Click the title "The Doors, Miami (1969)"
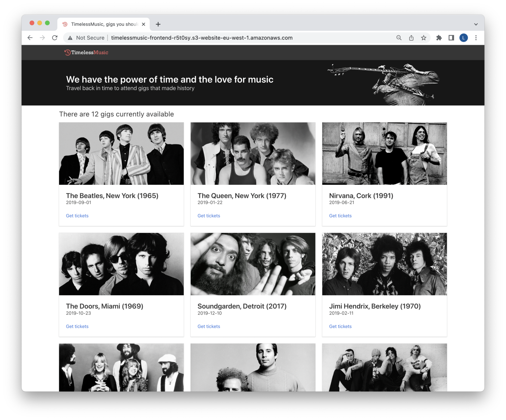The image size is (506, 420). click(104, 306)
